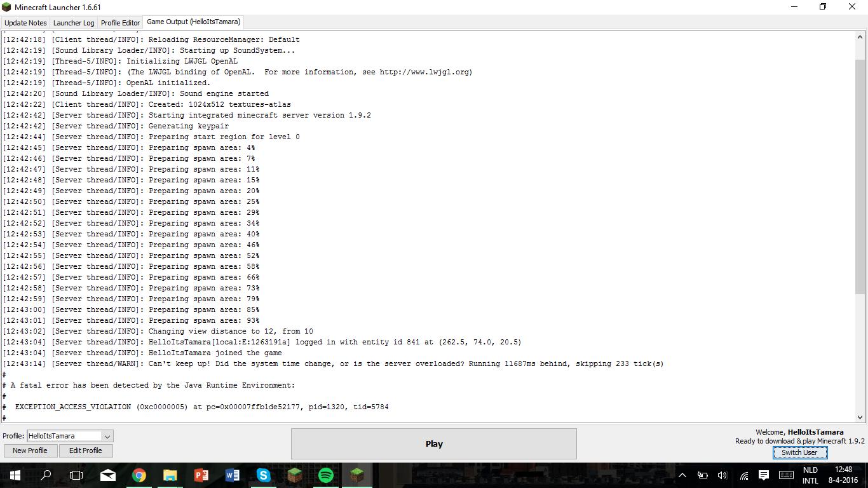868x488 pixels.
Task: Click "Preparing start region for level 0"
Action: [x=151, y=137]
